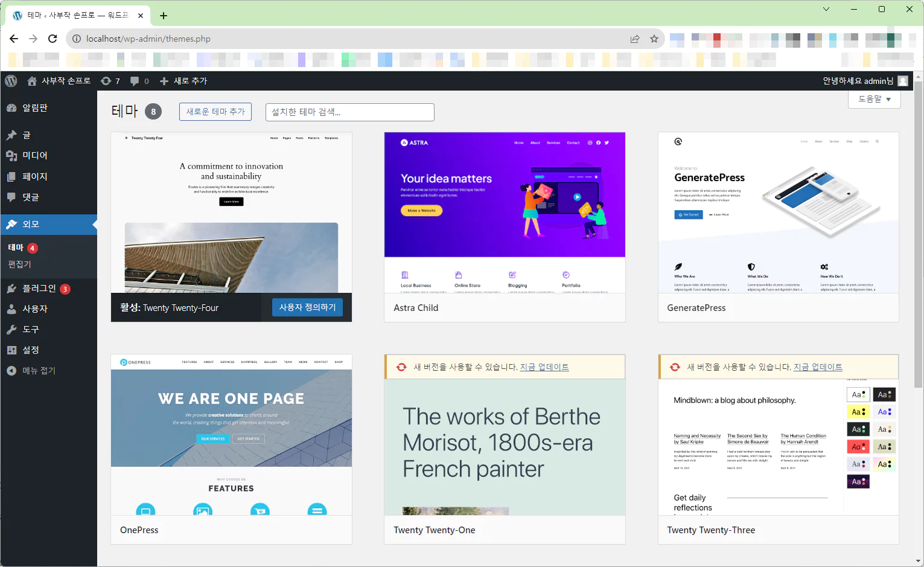
Task: Click GeneratePress theme name
Action: 696,308
